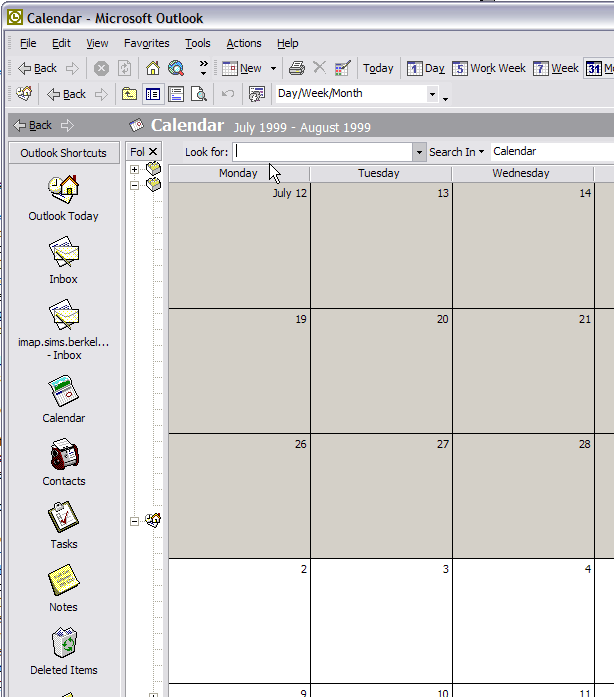Select the Month view button with 31 icon

[x=599, y=68]
